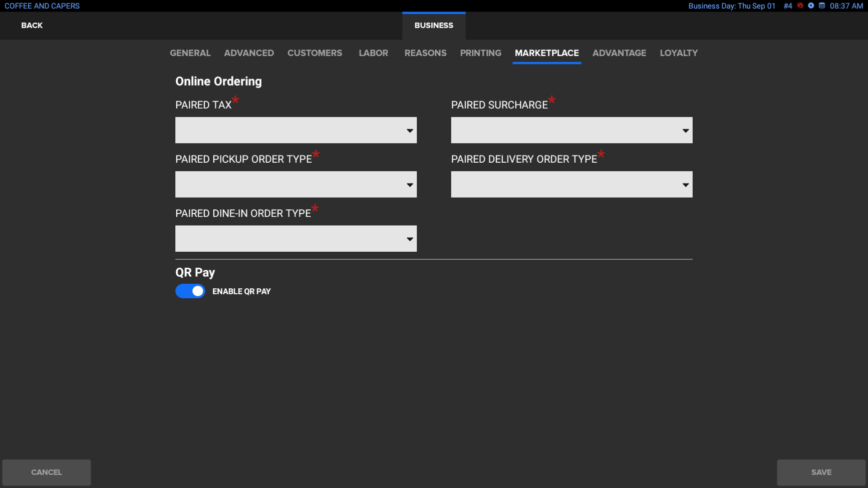Open the Advanced settings tab

(249, 53)
